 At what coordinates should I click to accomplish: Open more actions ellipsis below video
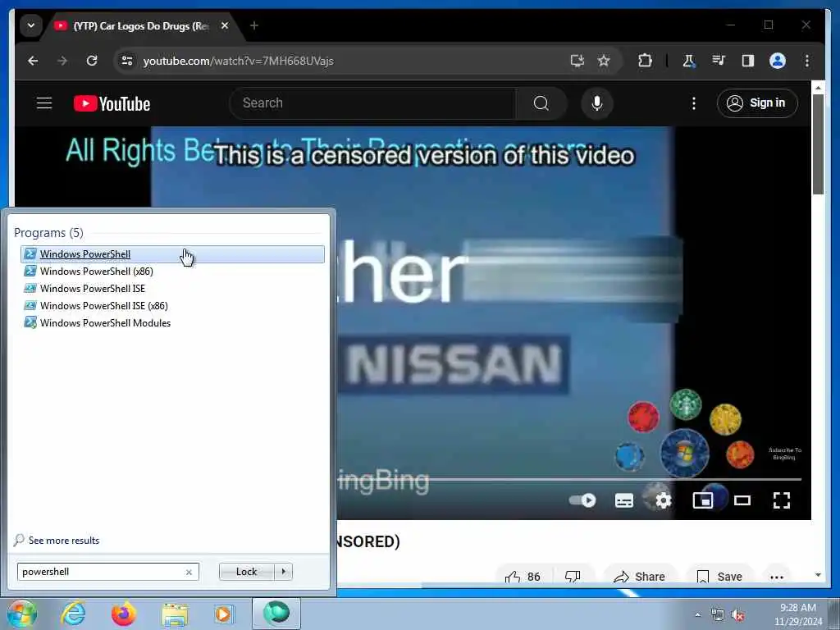pos(777,577)
